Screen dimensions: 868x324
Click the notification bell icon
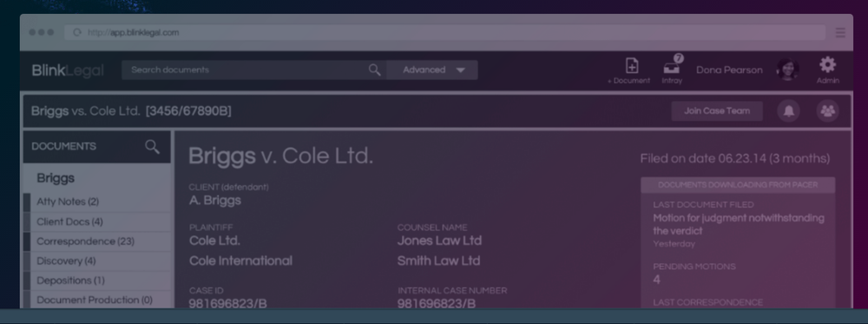coord(788,111)
